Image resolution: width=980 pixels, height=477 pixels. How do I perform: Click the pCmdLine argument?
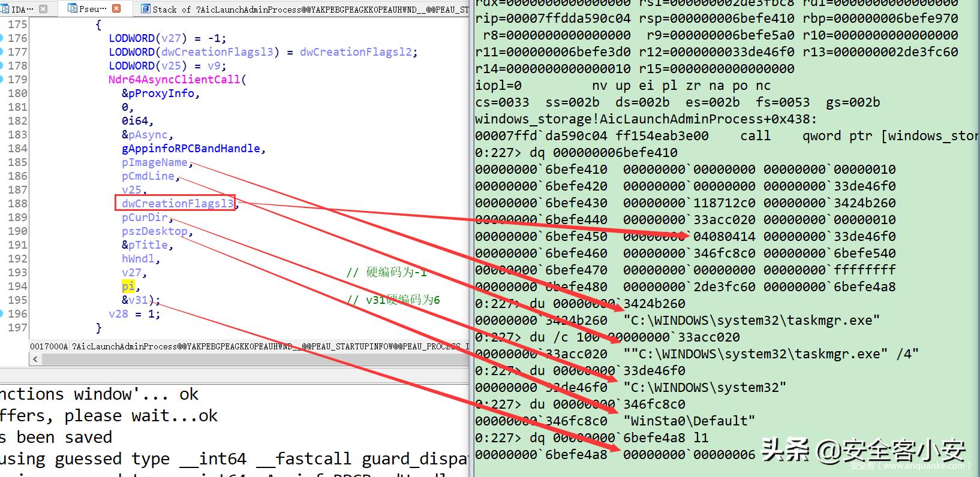148,176
